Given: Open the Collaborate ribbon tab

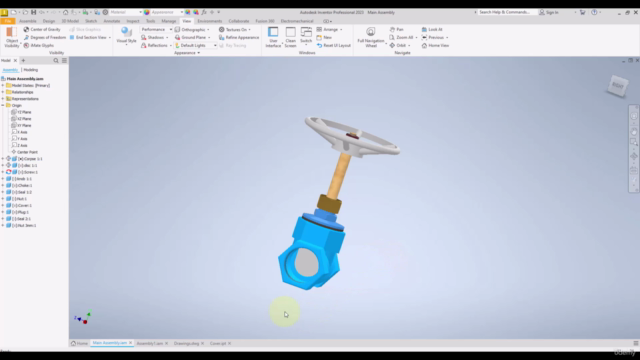Looking at the screenshot, I should [239, 21].
